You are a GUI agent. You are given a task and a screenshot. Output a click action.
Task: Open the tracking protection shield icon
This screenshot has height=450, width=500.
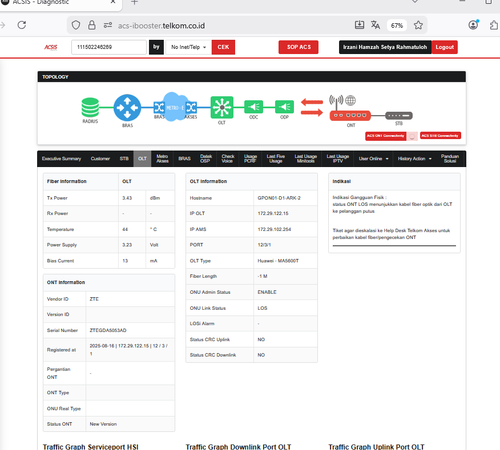click(76, 25)
